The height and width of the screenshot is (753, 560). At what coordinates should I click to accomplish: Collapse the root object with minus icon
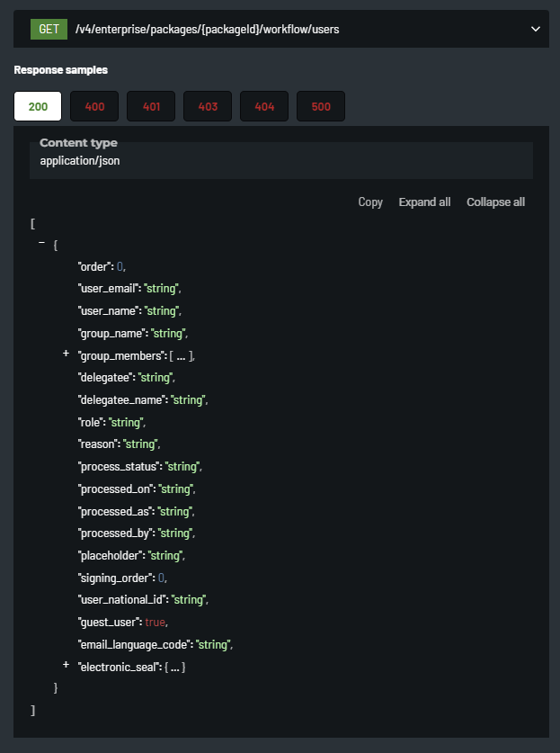41,244
